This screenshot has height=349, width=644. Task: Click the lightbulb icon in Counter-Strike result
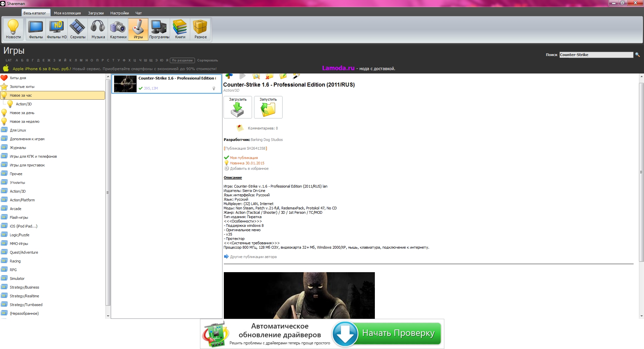click(214, 88)
